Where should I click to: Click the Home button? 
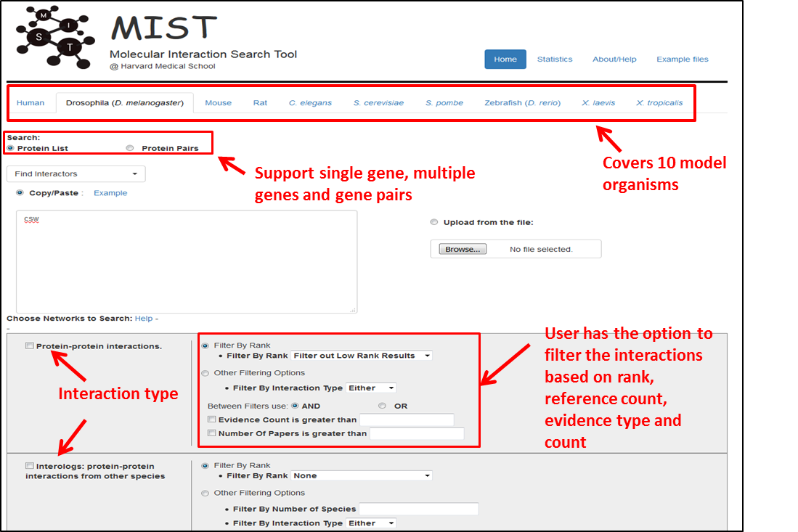point(505,60)
